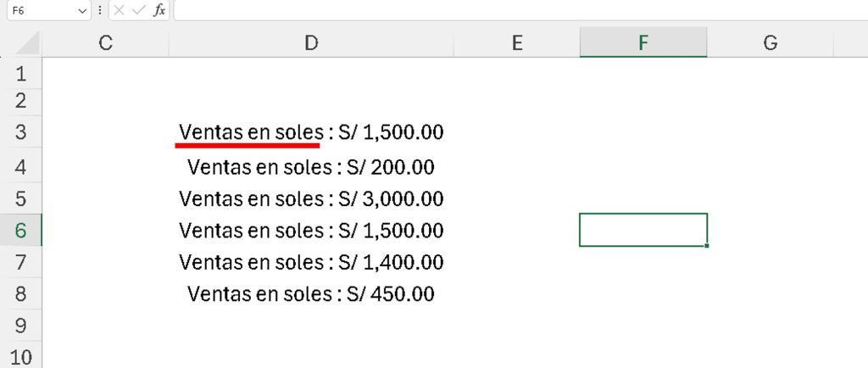
Task: Click the cell showing S/ 3,000.00
Action: coord(311,198)
